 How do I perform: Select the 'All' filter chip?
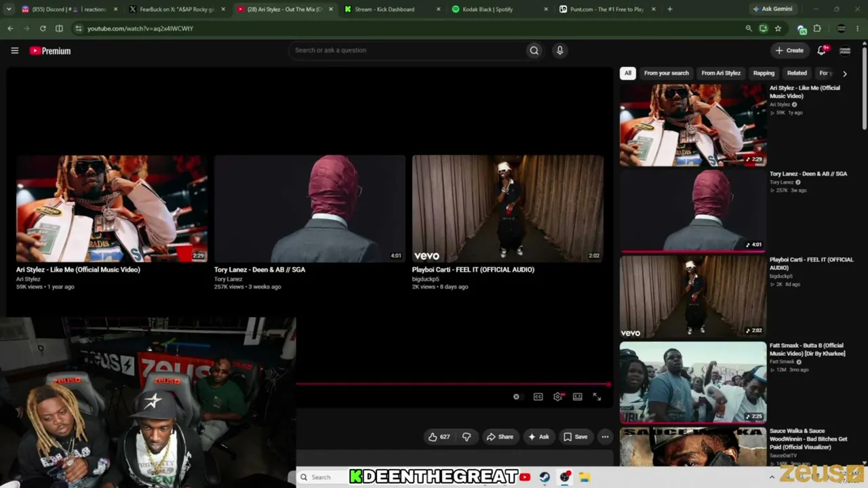(x=628, y=73)
